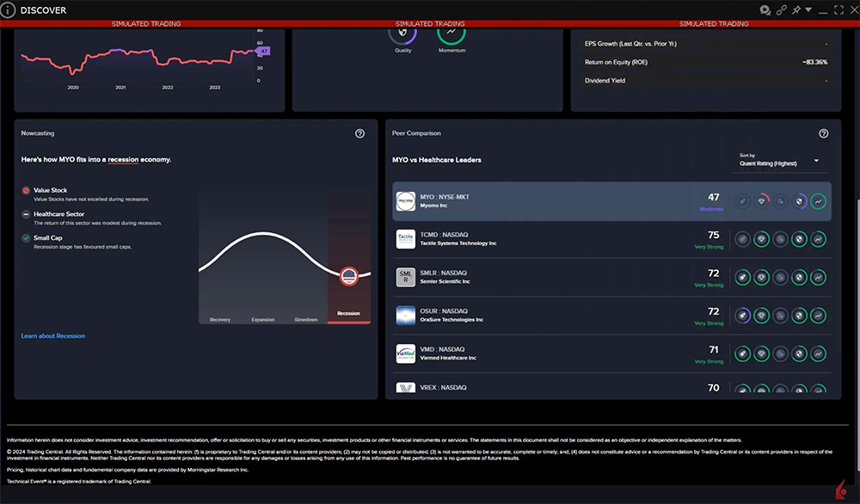Click the Momentum score ring icon

[451, 32]
